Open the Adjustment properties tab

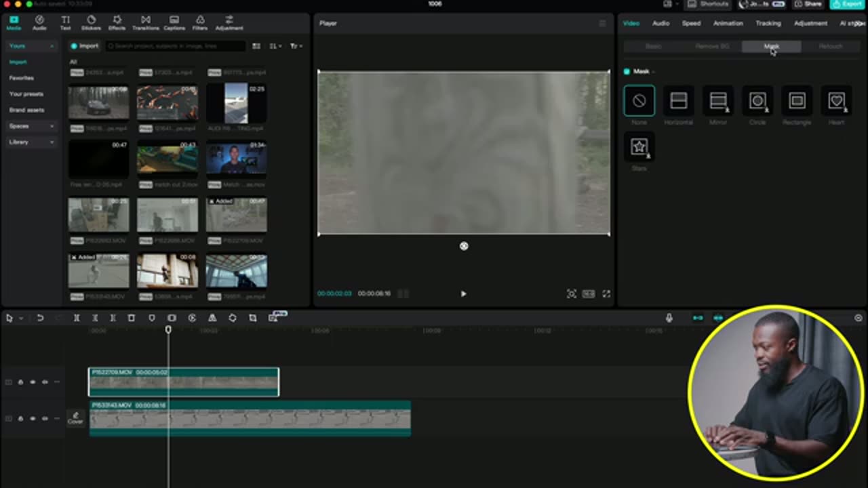click(810, 23)
